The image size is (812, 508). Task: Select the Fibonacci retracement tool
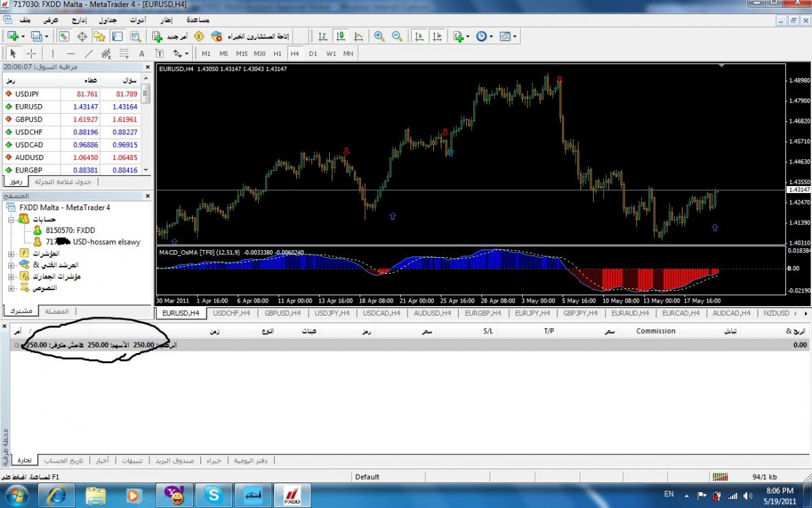(124, 53)
